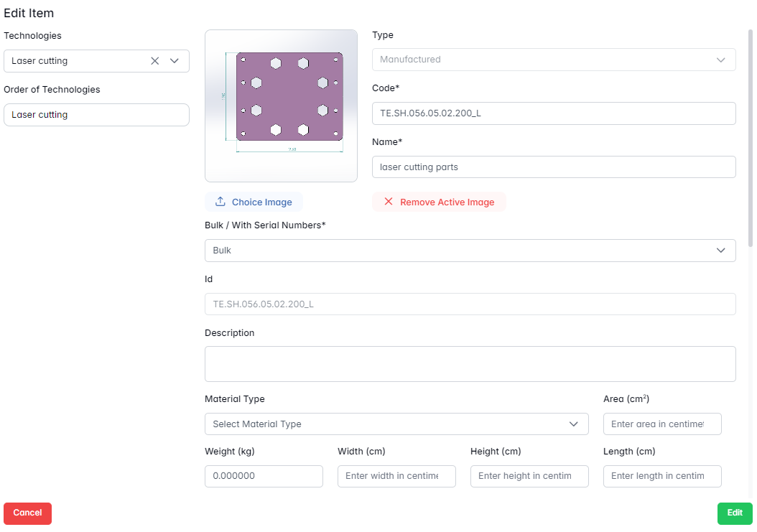Image resolution: width=757 pixels, height=532 pixels.
Task: Click the Width (cm) input
Action: pos(396,476)
